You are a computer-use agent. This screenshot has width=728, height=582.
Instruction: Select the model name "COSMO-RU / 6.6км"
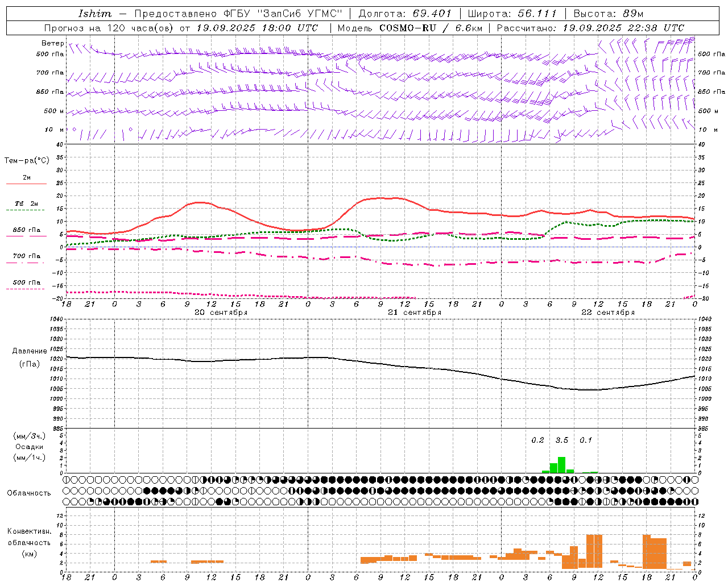click(430, 28)
